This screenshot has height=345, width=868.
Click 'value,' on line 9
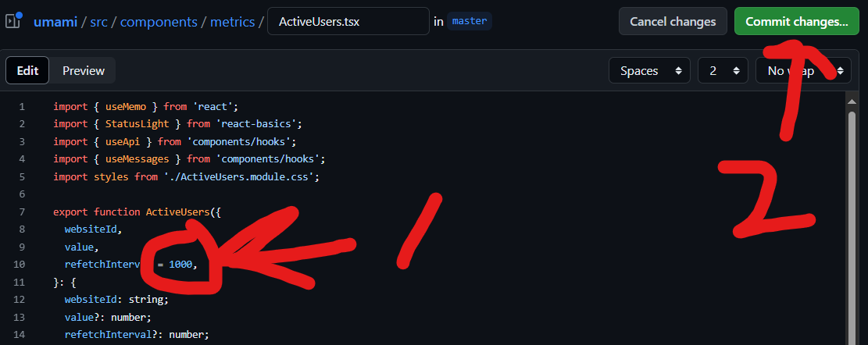[x=82, y=247]
